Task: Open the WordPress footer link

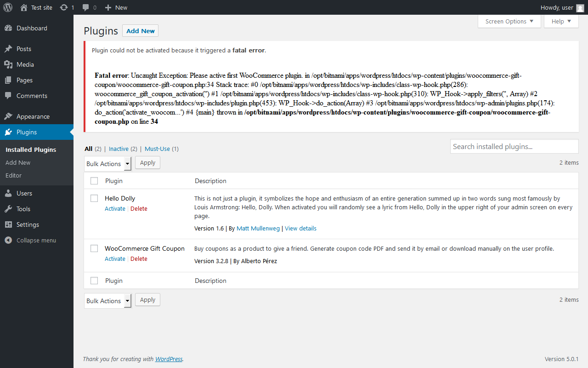Action: [x=169, y=359]
